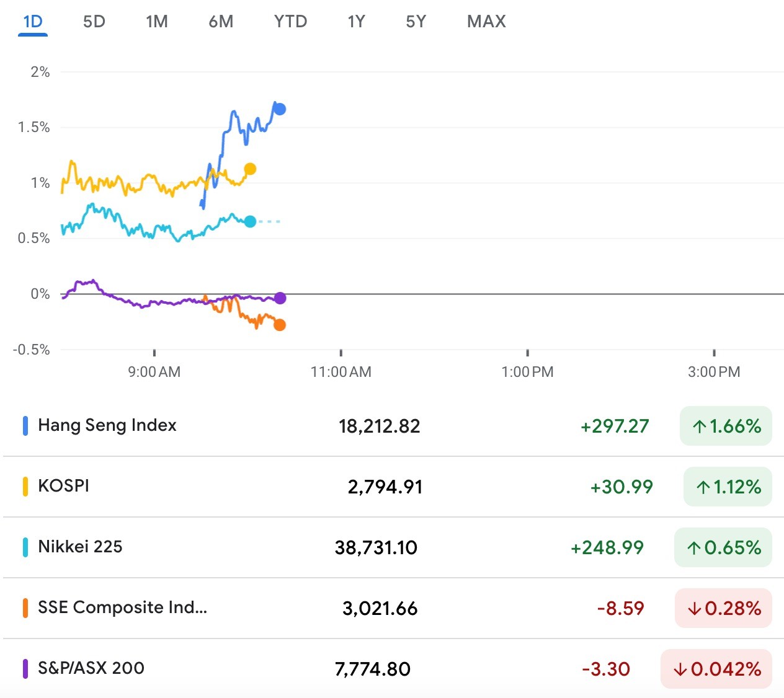This screenshot has height=698, width=784.
Task: Click the cyan Nikkei 225 color marker
Action: [x=25, y=547]
